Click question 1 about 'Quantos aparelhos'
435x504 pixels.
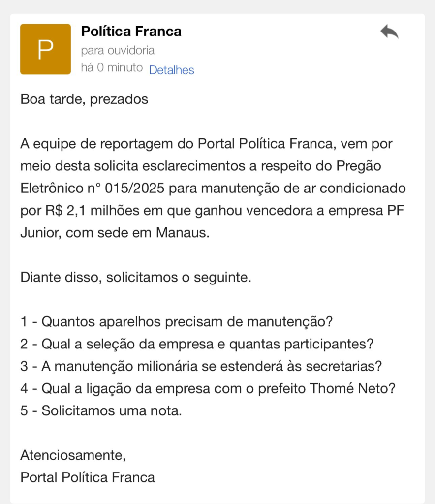click(177, 322)
